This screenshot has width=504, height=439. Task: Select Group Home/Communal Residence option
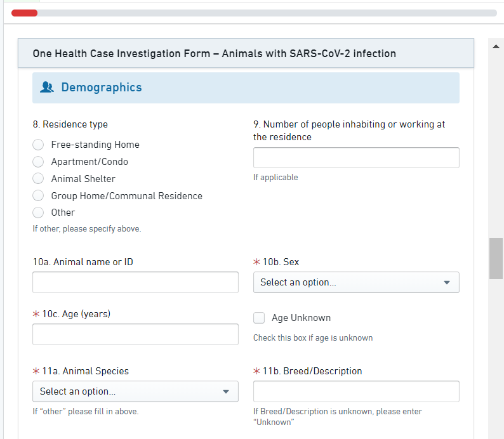pos(38,196)
